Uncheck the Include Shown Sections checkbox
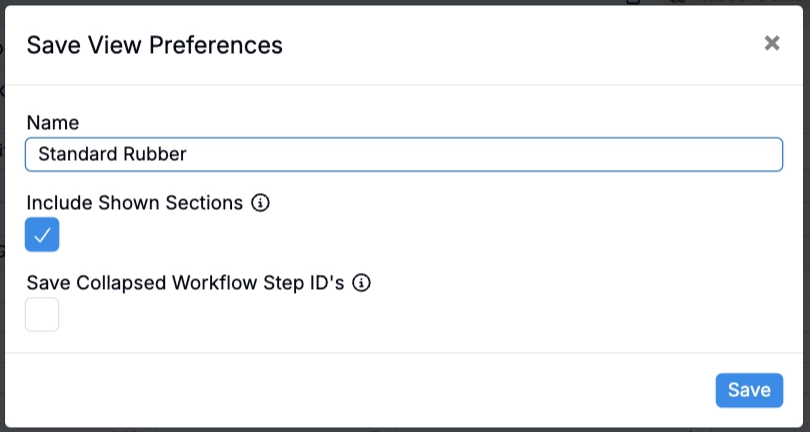 tap(42, 235)
